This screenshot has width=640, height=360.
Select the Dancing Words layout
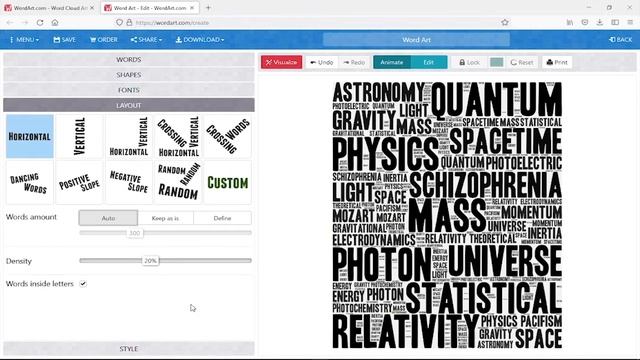(30, 182)
